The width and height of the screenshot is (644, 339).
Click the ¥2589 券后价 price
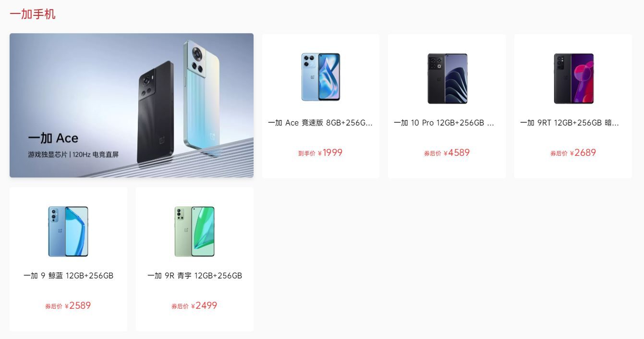68,306
